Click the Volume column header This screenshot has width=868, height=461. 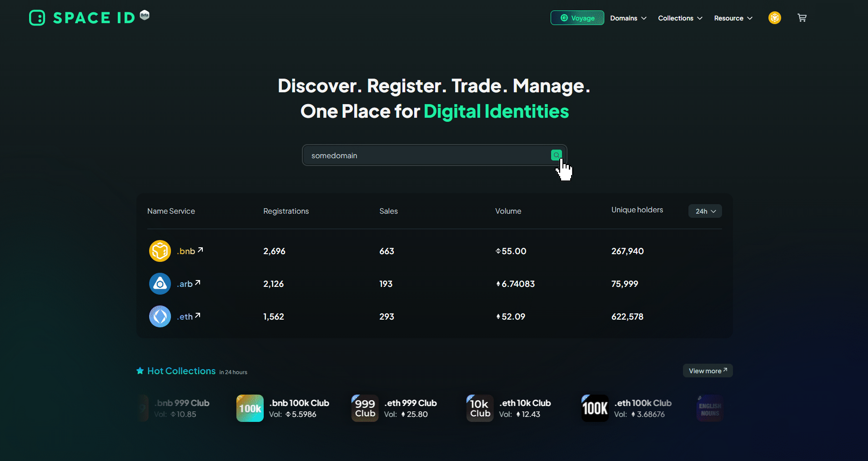[x=508, y=211]
